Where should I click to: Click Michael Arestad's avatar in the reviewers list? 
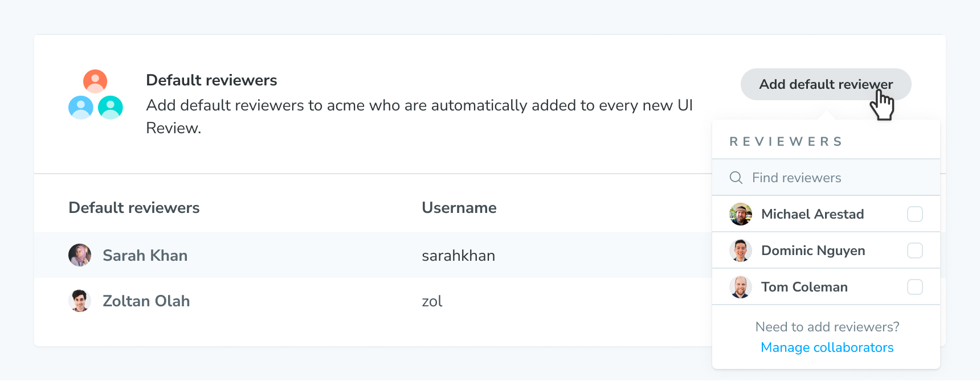coord(741,214)
